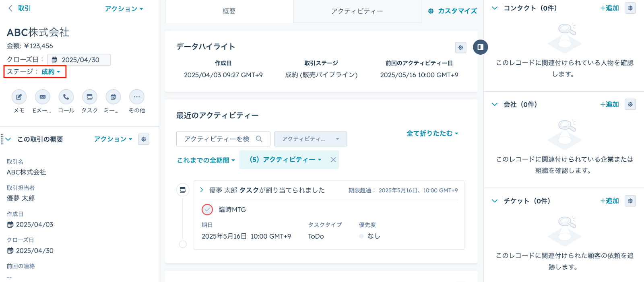
Task: Click the コール phone icon
Action: 66,97
